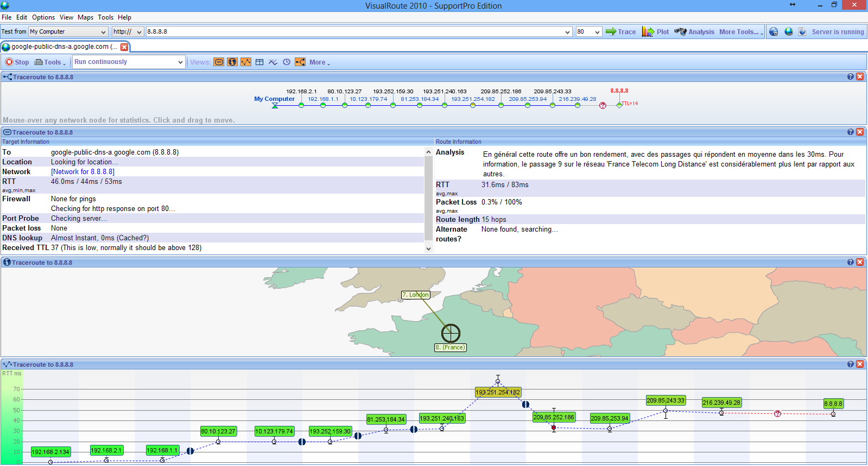
Task: Close the map panel
Action: point(860,262)
